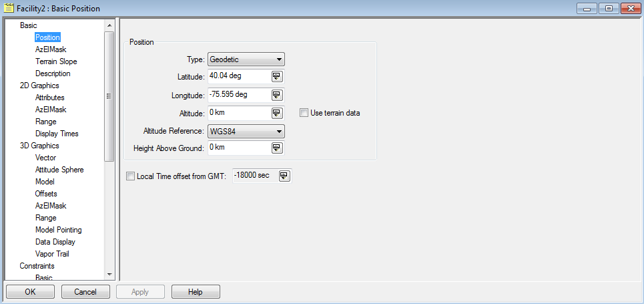Maximize the Facility2 window
This screenshot has height=304, width=644.
pos(609,8)
